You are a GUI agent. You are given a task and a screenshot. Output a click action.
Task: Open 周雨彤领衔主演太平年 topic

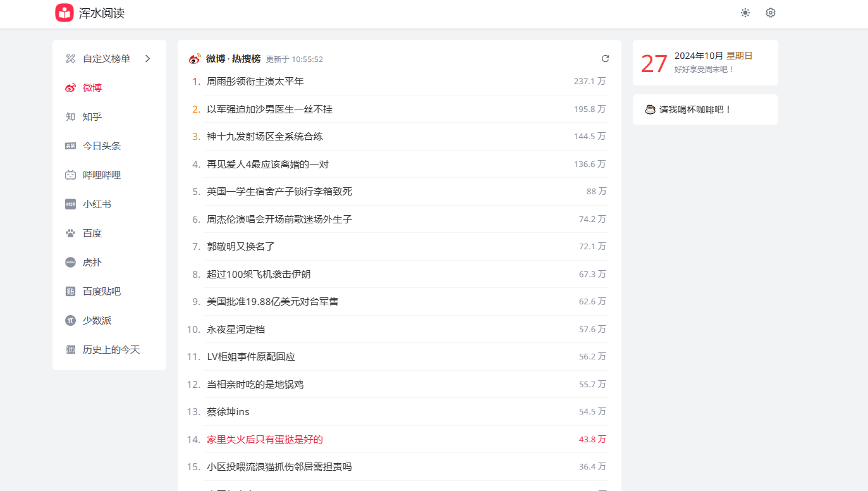[255, 82]
